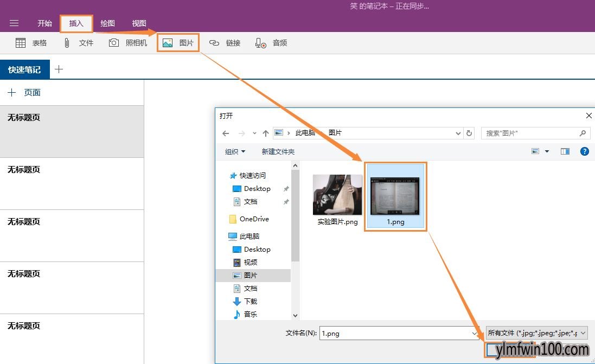
Task: Insert a picture with 图片
Action: click(x=178, y=43)
